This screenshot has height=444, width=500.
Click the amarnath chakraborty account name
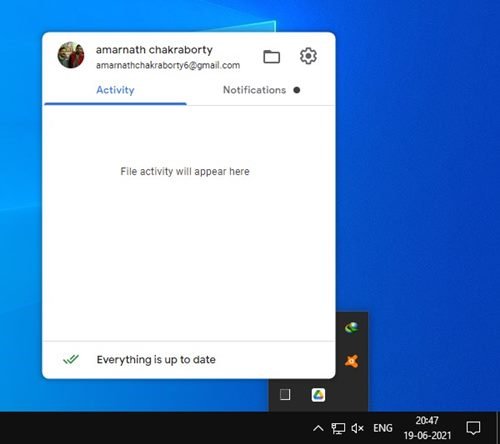[x=154, y=50]
